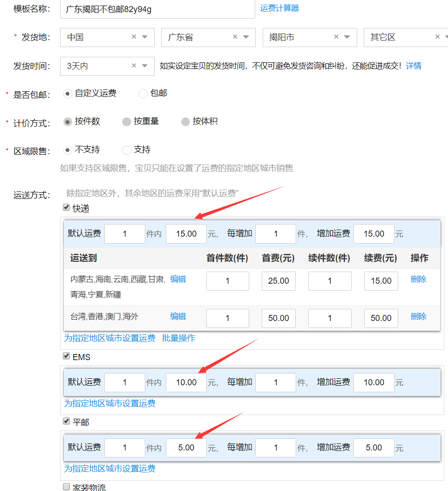Choose 按重量 pricing method
Image resolution: width=448 pixels, height=491 pixels.
coord(126,122)
